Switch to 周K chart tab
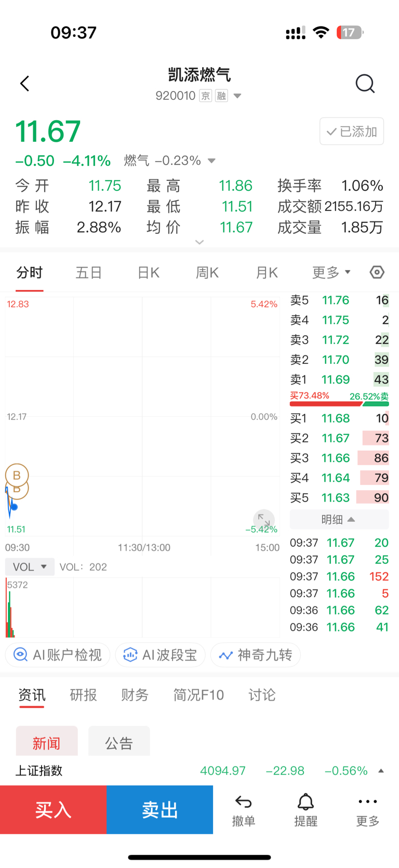This screenshot has height=868, width=399. point(207,273)
